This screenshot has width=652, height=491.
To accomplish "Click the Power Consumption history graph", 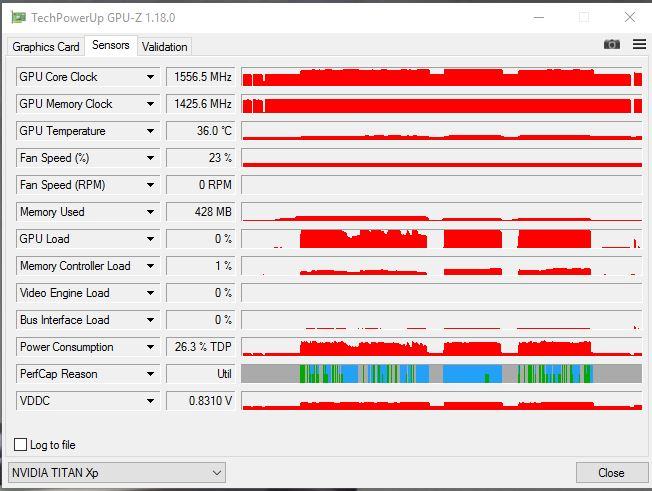I will [442, 347].
